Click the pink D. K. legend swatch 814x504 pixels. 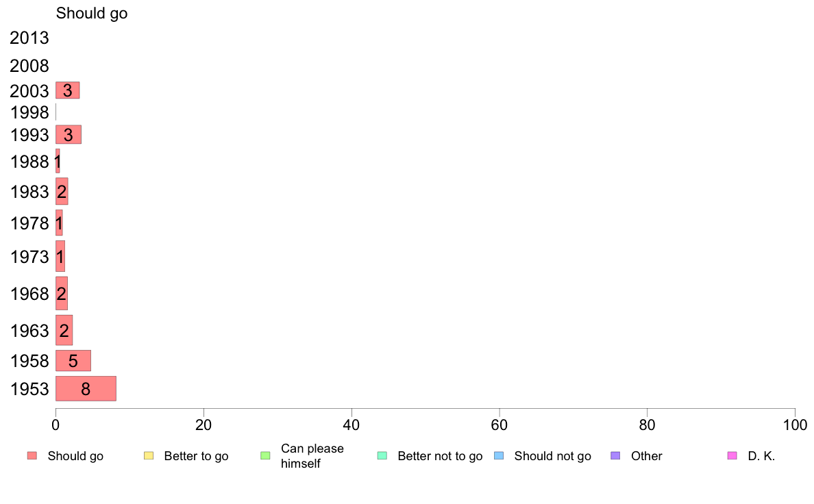[x=732, y=456]
